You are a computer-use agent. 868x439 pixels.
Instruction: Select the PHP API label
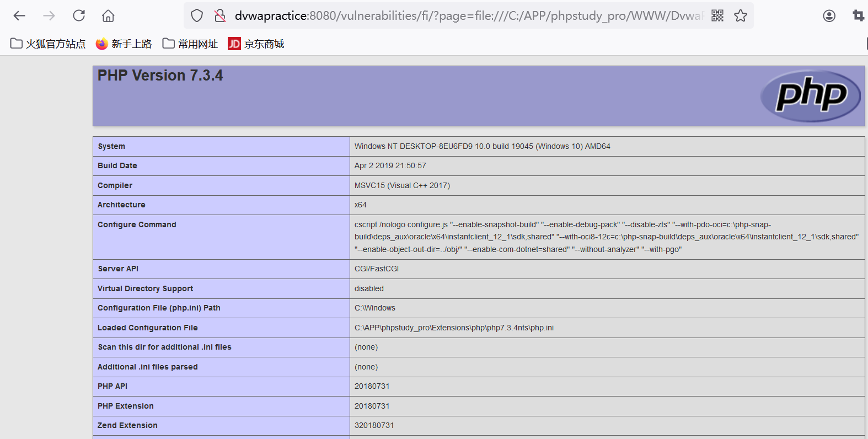click(x=112, y=386)
